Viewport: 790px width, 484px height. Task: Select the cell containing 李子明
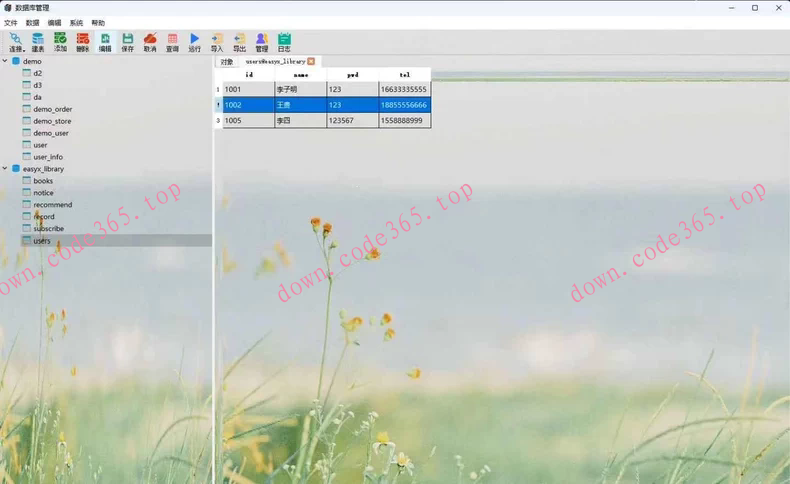300,89
